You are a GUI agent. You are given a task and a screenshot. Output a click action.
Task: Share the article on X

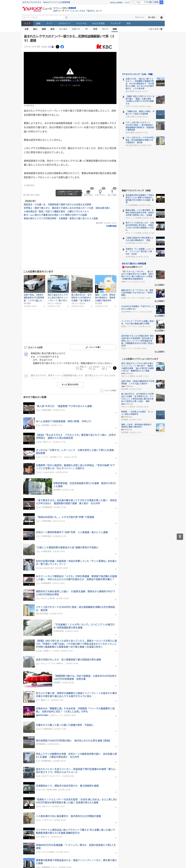click(57, 47)
